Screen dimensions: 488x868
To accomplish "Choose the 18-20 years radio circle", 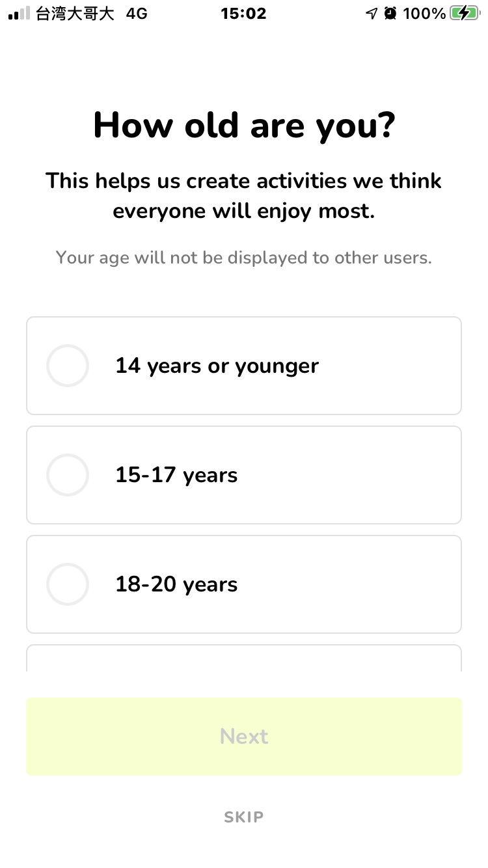I will tap(68, 584).
